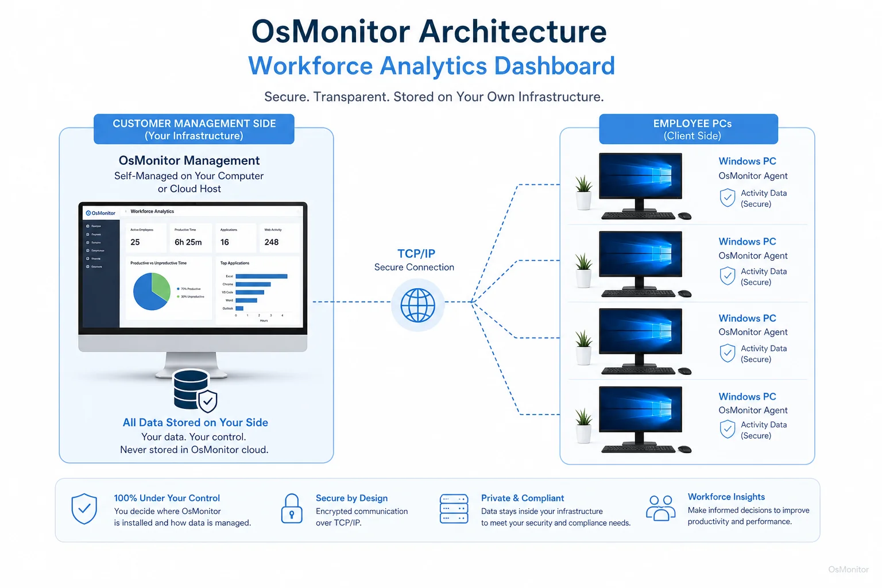This screenshot has width=882, height=588.
Task: Click the TCP/IP label
Action: point(416,254)
